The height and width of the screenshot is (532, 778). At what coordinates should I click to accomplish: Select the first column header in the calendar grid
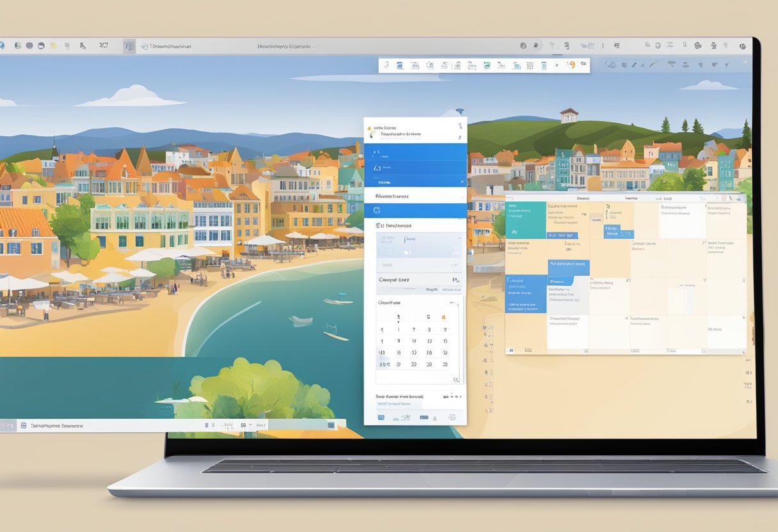(x=582, y=199)
